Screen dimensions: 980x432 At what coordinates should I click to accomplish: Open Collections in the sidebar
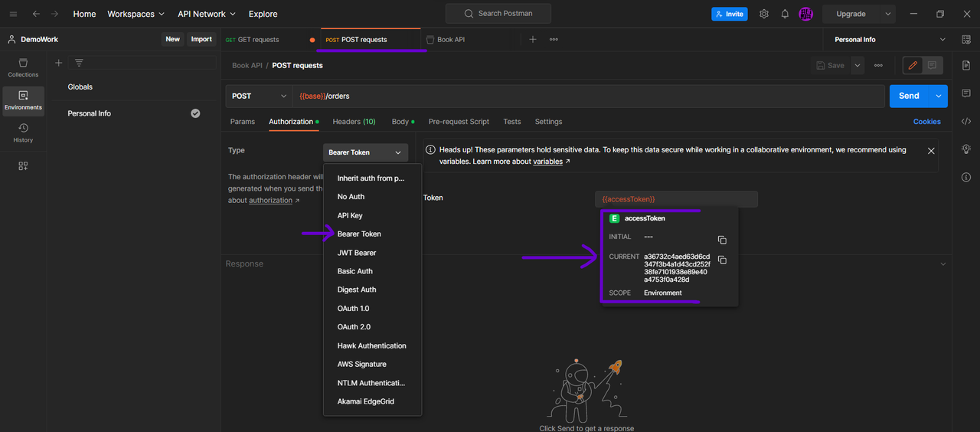[23, 67]
